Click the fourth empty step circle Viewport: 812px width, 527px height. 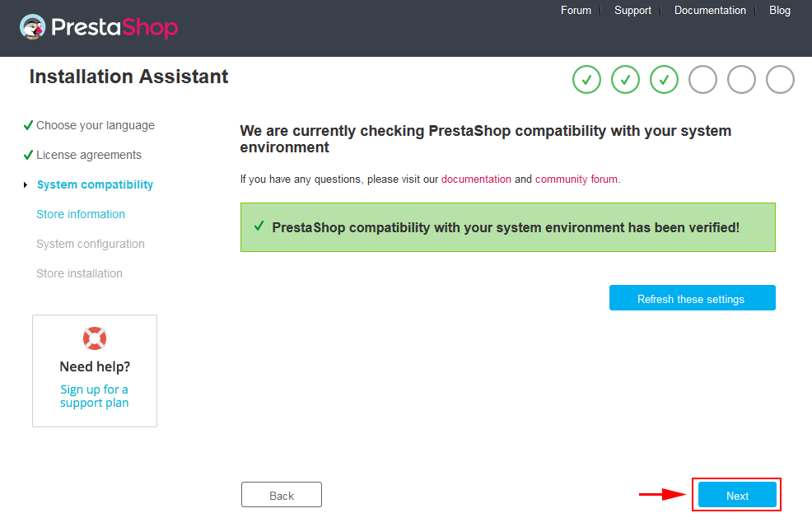pos(702,80)
